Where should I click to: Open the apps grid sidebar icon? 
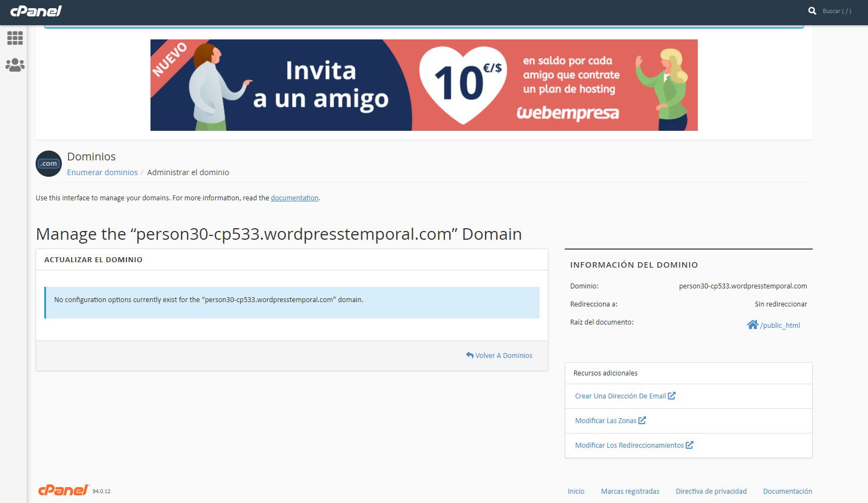pyautogui.click(x=15, y=38)
